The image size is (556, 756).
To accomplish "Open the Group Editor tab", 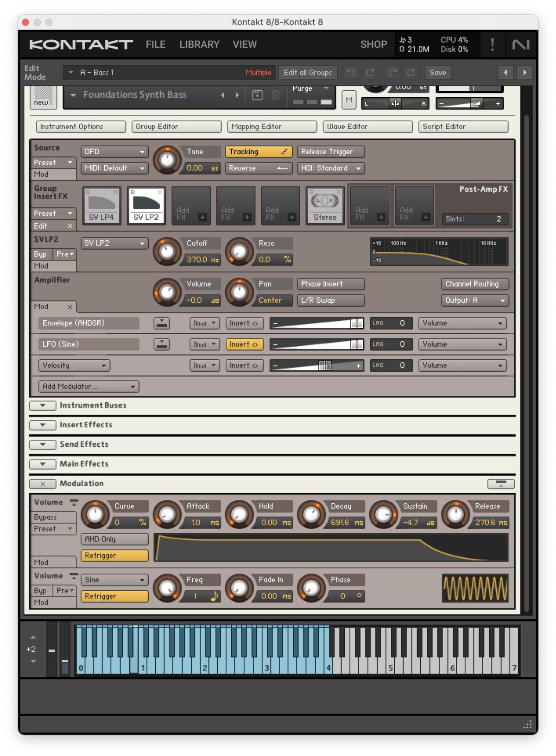I will (177, 127).
